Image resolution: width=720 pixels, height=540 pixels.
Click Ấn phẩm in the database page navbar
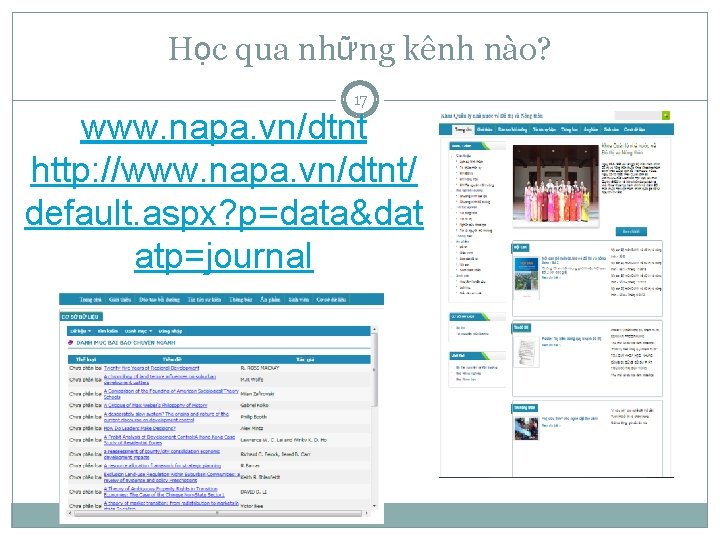[x=270, y=299]
